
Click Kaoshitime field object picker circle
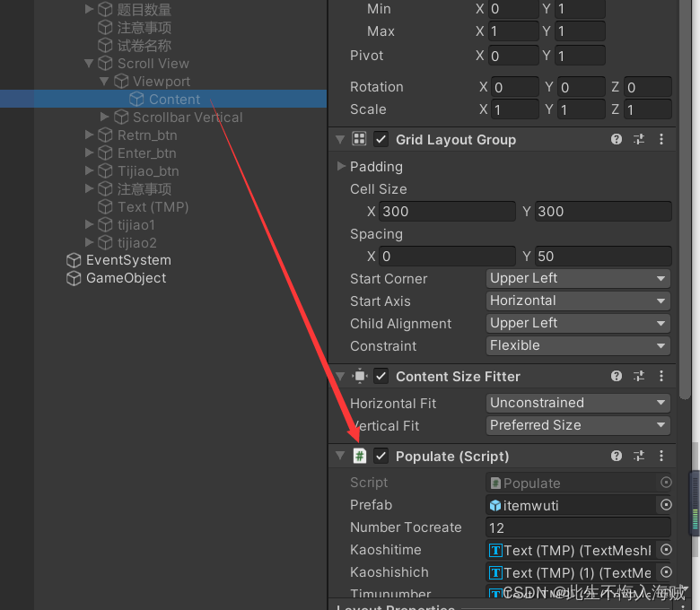pos(666,549)
